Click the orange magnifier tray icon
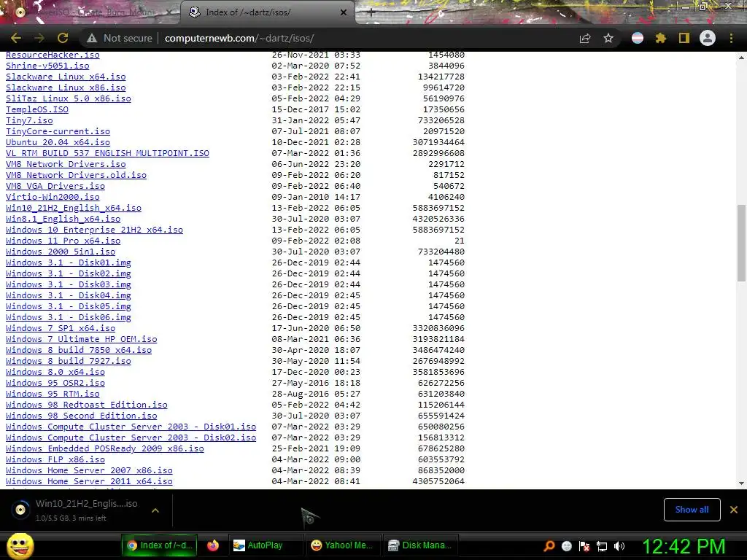 549,546
